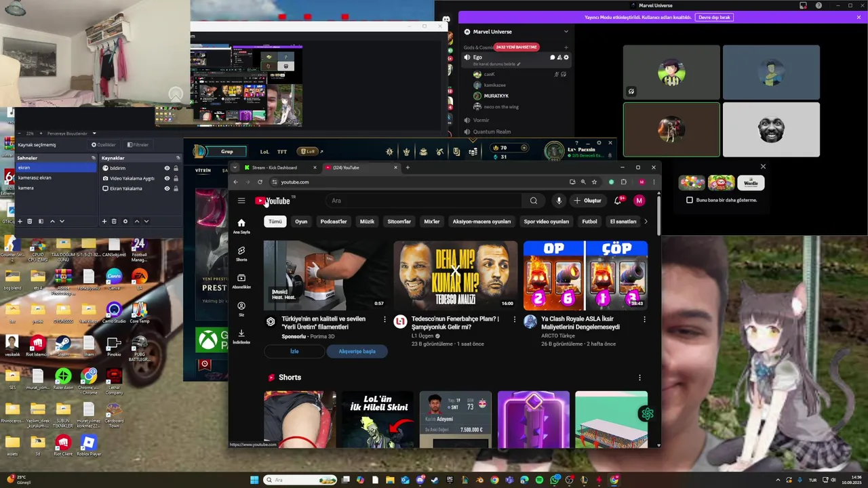Image resolution: width=868 pixels, height=488 pixels.
Task: Open Chrome tab search dropdown arrow
Action: (235, 167)
